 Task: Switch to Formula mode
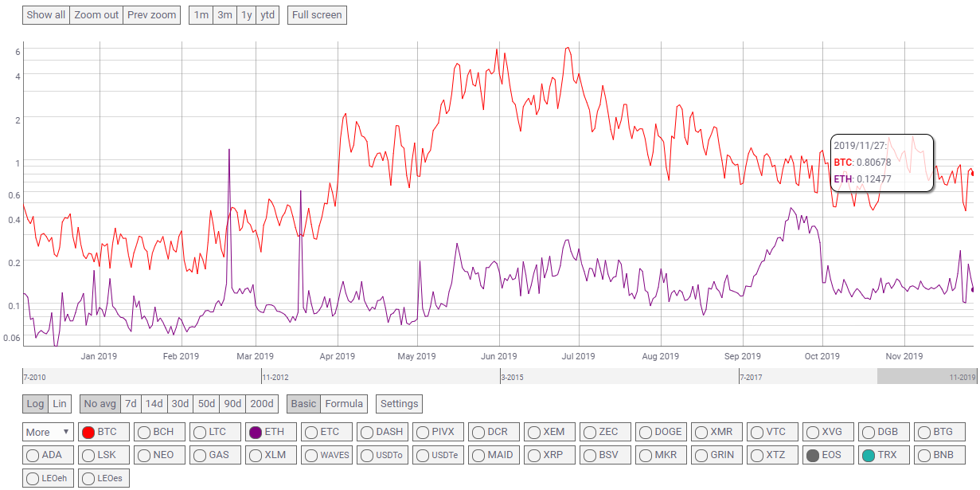tap(344, 404)
